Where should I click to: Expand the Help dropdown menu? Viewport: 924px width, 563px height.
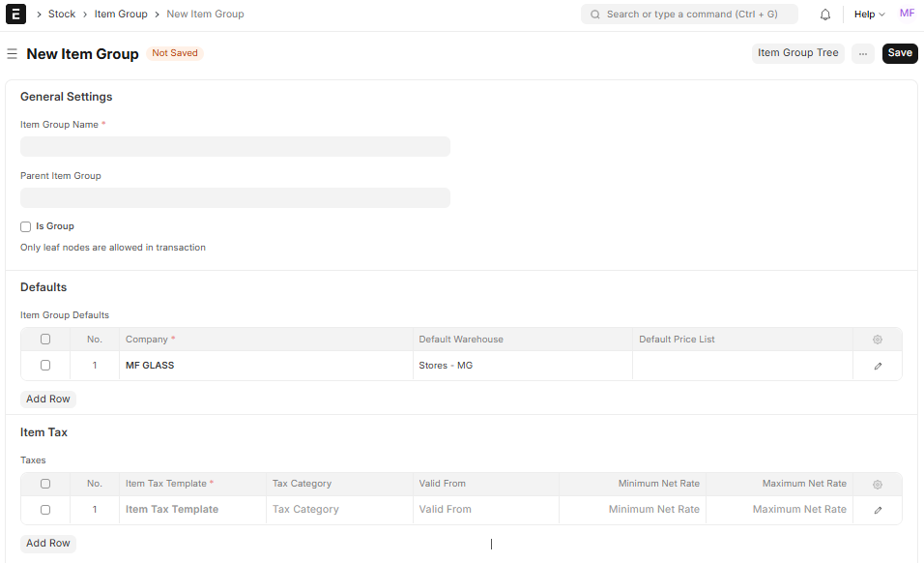point(869,15)
